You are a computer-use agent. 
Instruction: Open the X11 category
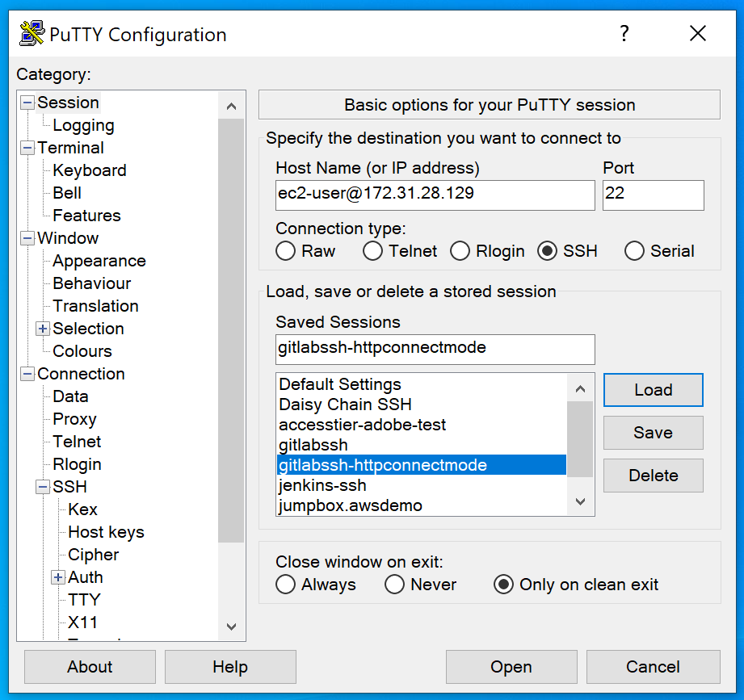[x=82, y=622]
